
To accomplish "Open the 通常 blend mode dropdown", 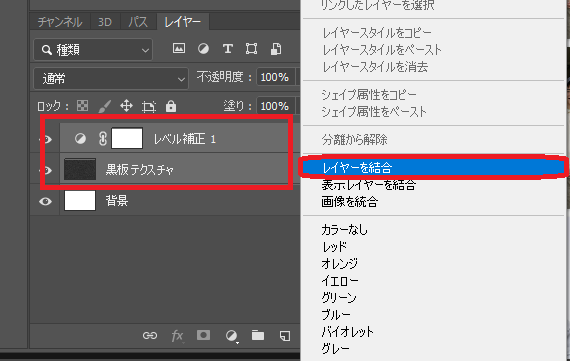I will click(x=111, y=79).
